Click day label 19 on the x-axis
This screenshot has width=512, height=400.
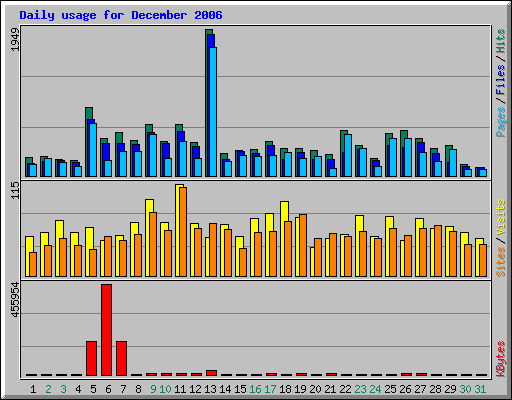300,389
